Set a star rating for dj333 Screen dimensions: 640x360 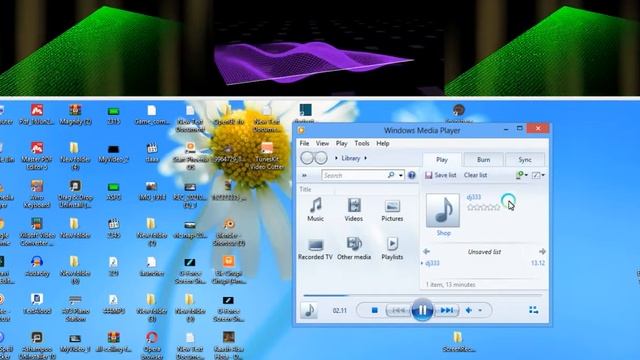[x=483, y=207]
